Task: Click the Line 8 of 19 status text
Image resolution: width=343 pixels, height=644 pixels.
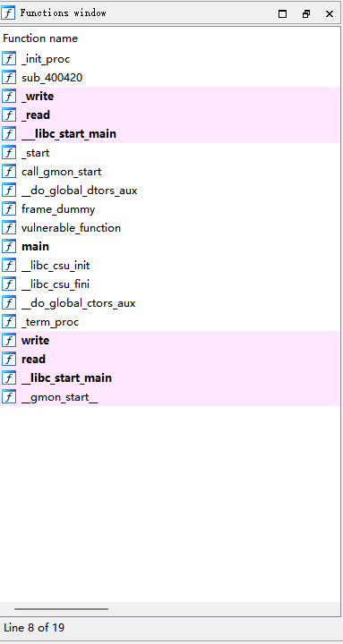Action: click(x=34, y=628)
